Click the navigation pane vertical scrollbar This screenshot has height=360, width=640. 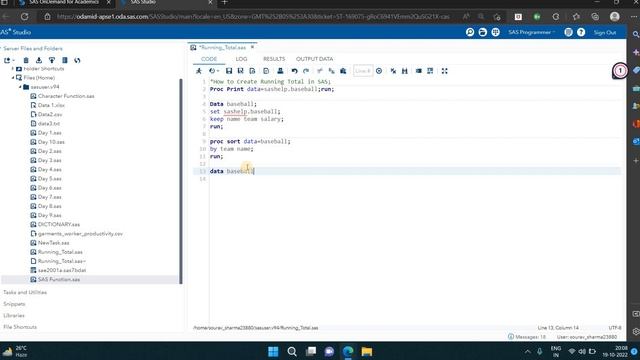point(181,181)
